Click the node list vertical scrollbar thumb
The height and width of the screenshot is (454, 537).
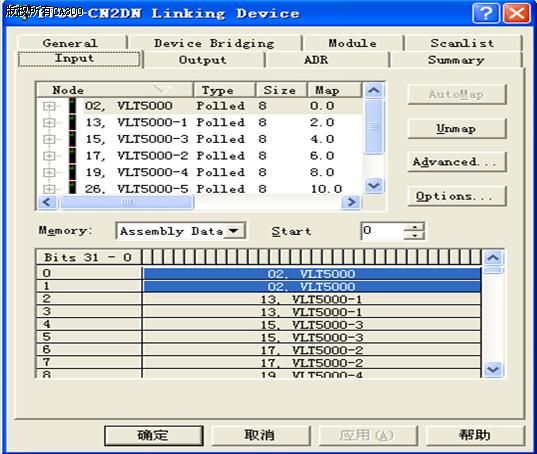[374, 126]
